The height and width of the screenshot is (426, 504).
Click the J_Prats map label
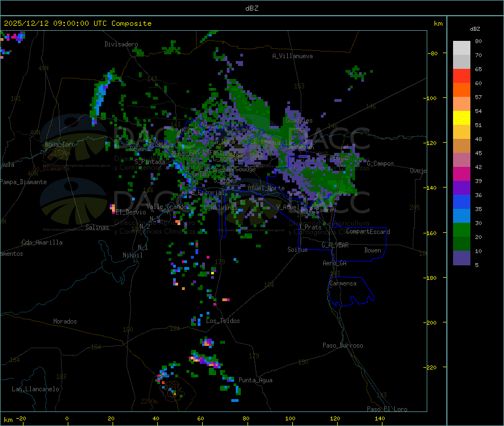[x=310, y=227]
